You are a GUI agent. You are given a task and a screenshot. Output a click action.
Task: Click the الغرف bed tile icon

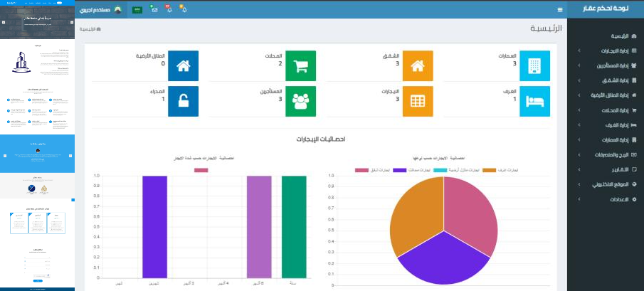[x=534, y=101]
